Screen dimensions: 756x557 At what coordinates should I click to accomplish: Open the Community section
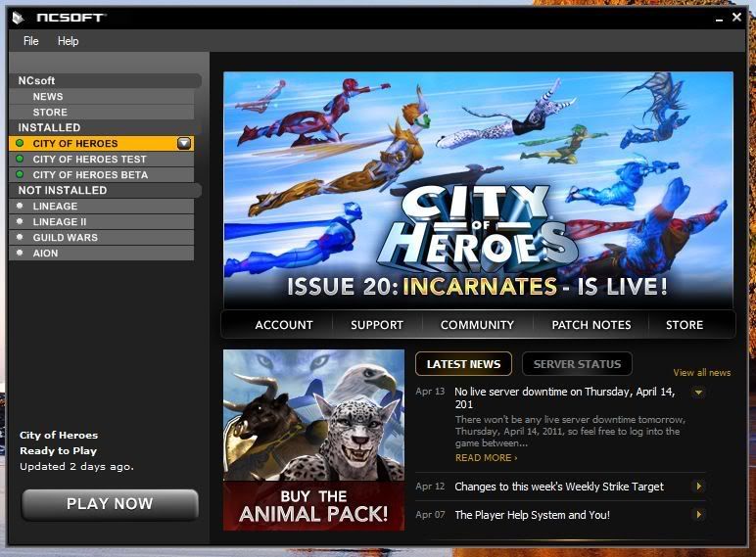477,325
